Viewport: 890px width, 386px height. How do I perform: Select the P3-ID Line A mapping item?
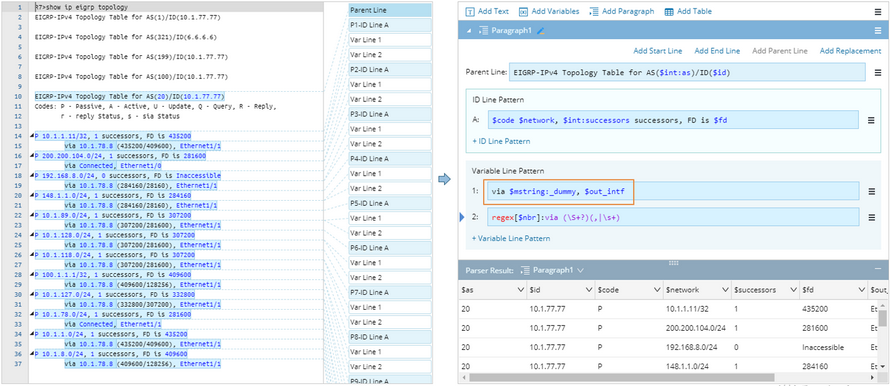pos(390,114)
